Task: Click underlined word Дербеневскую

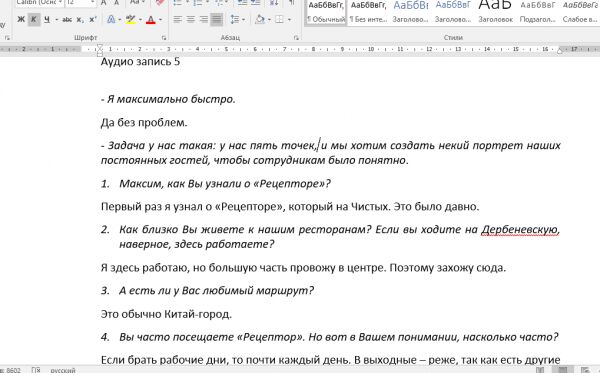Action: click(520, 230)
